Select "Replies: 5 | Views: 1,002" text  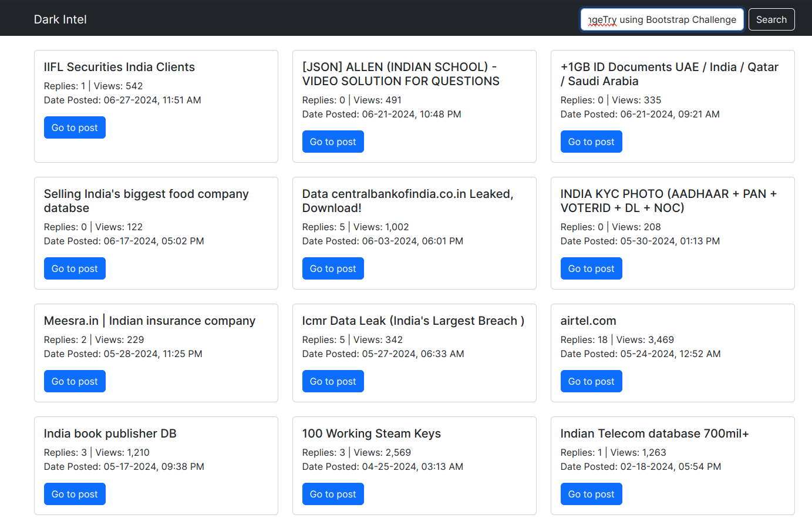click(x=356, y=227)
